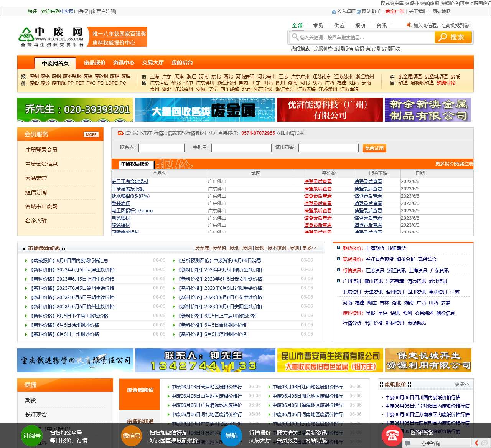
Task: Select the 供应 search tab
Action: 339,26
